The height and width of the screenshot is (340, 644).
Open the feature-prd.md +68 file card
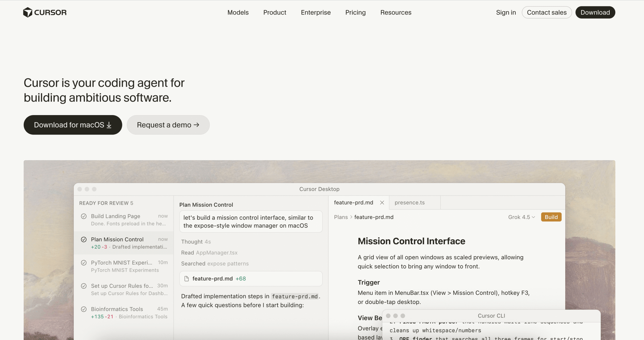[251, 279]
